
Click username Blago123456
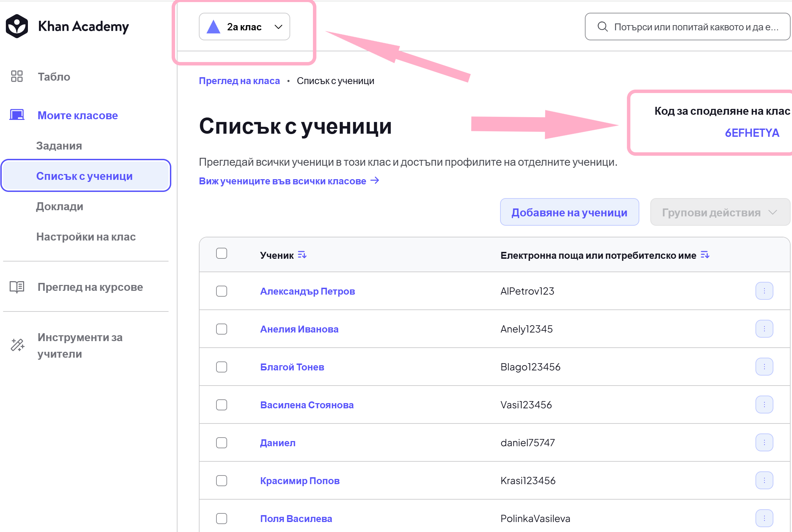point(530,367)
